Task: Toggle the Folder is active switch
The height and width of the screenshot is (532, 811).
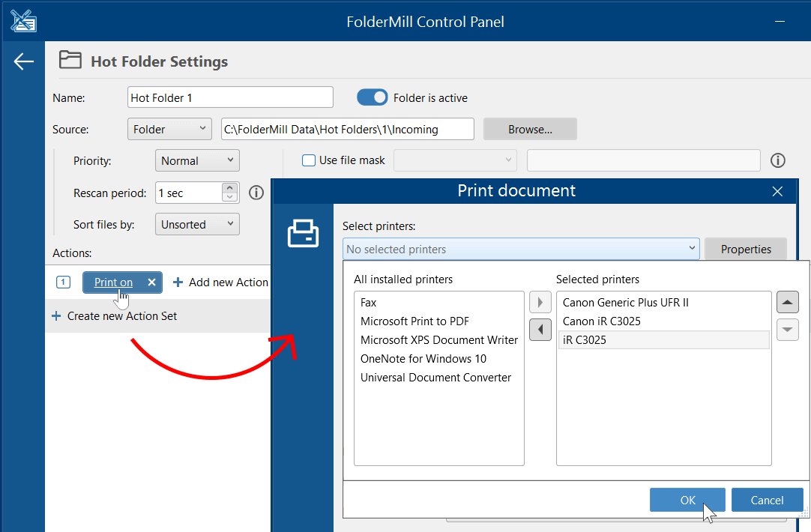Action: click(x=372, y=97)
